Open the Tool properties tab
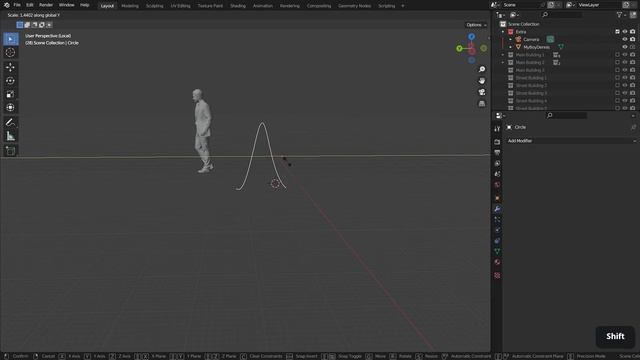The width and height of the screenshot is (640, 360). click(497, 129)
